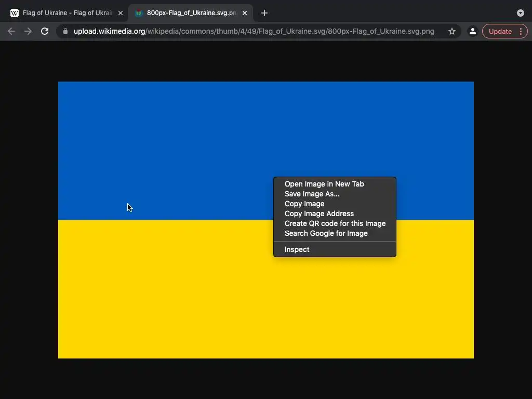Close the Flag of Ukraine Wikipedia tab
532x399 pixels.
[121, 13]
